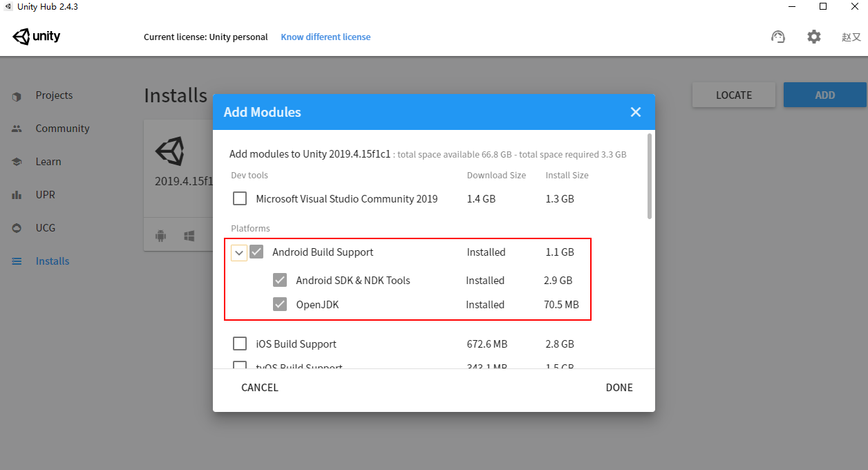Open Installs section
This screenshot has height=470, width=868.
53,261
